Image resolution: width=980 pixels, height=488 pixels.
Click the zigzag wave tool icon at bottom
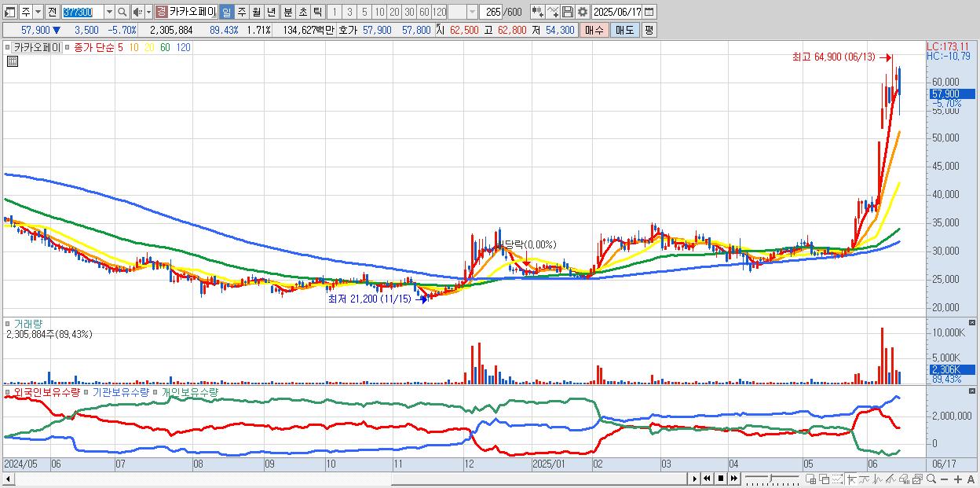[x=877, y=479]
